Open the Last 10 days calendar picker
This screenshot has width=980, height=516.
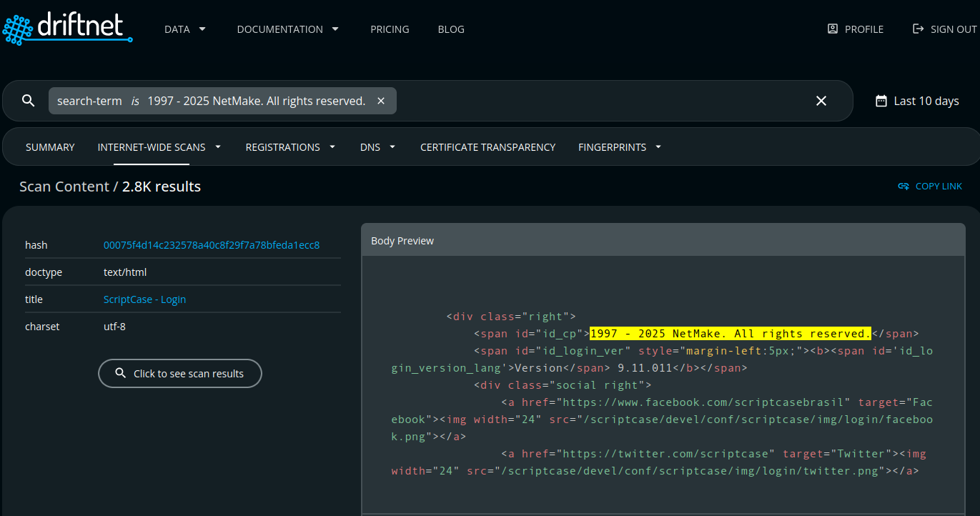click(917, 100)
